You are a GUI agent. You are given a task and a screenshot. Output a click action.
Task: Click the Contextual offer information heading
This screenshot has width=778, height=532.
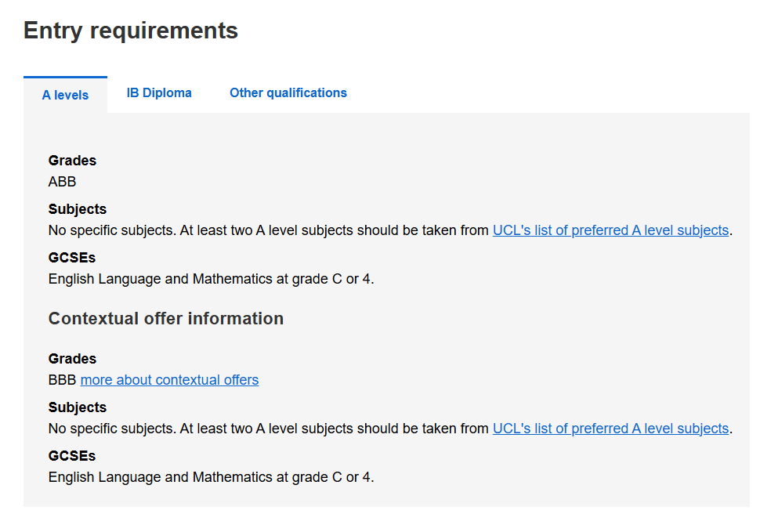166,319
